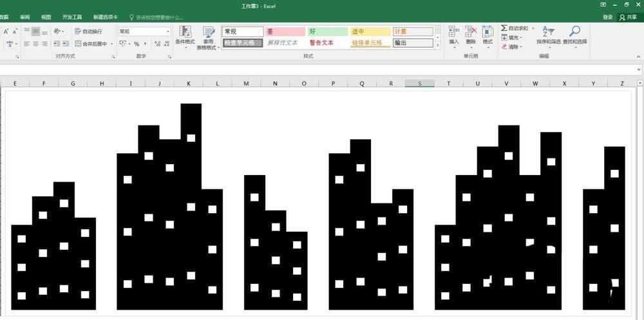Click the 删除 cells icon

(x=471, y=32)
